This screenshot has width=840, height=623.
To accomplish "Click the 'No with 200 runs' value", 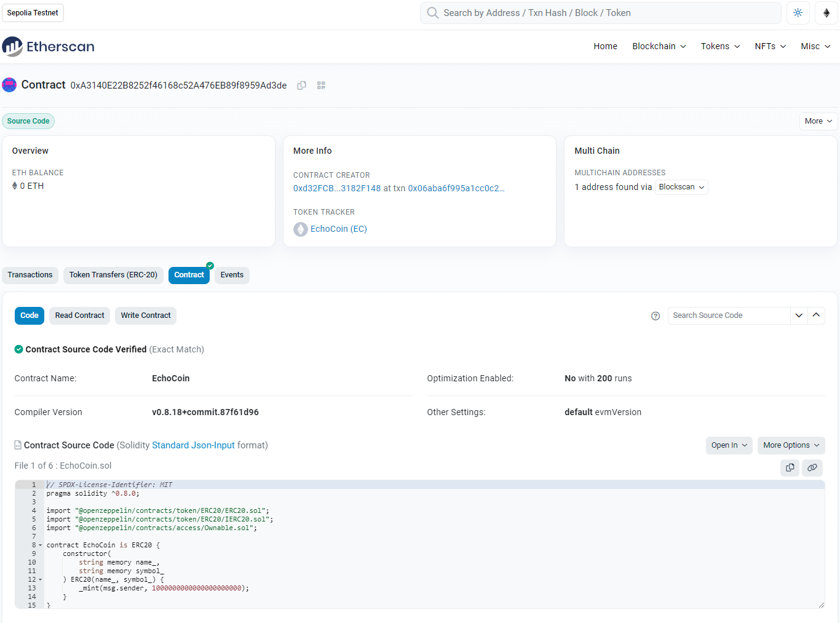I will [x=598, y=378].
